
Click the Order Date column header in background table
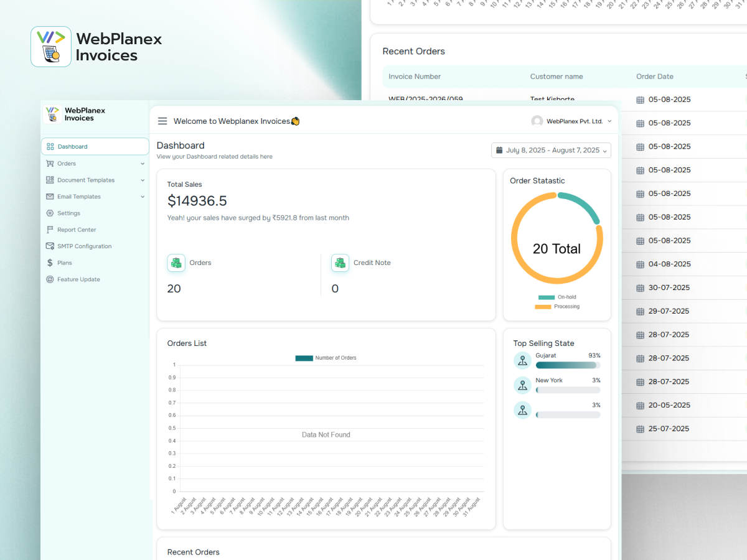[655, 77]
